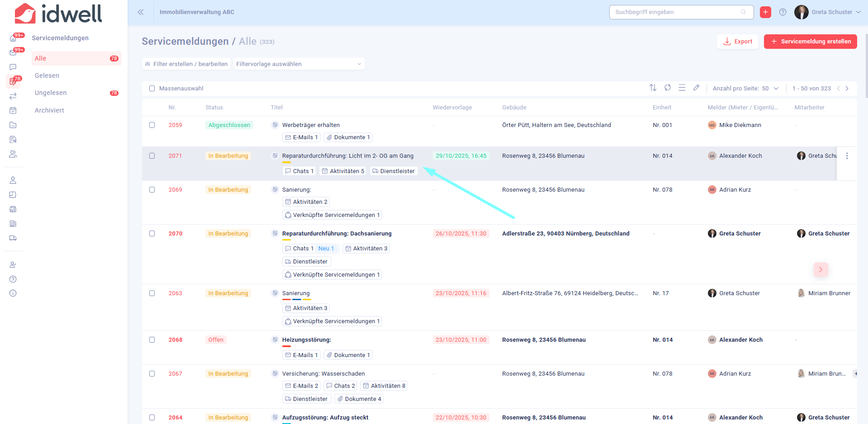Click the sort arrows icon in the table toolbar

pyautogui.click(x=653, y=88)
